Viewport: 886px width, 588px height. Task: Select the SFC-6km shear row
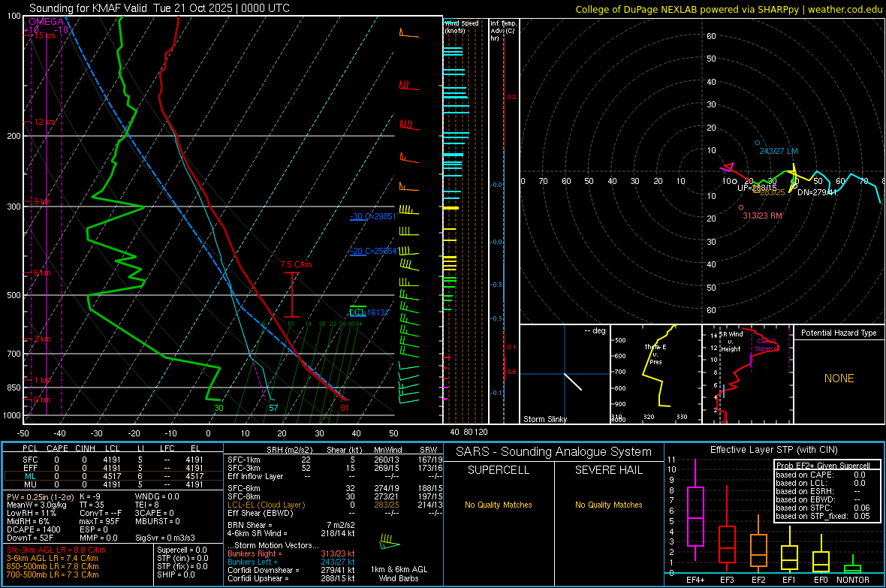(x=335, y=488)
